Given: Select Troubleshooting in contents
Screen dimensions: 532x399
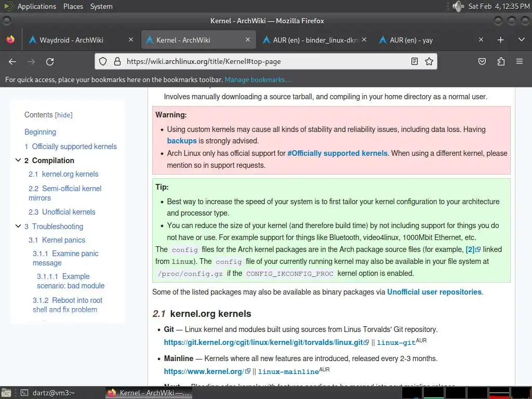Looking at the screenshot, I should coord(54,227).
